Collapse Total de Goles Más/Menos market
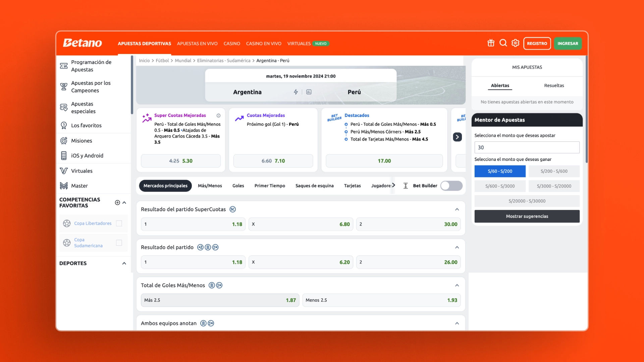 457,285
